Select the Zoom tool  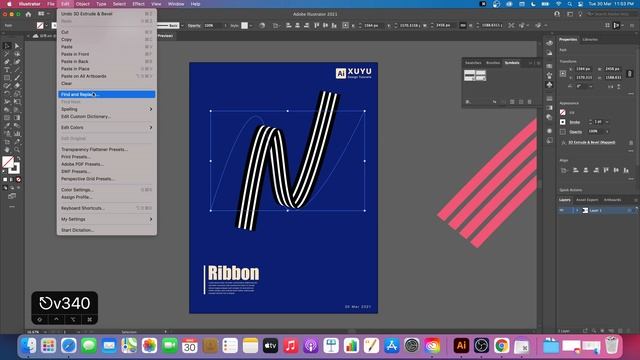(x=17, y=149)
